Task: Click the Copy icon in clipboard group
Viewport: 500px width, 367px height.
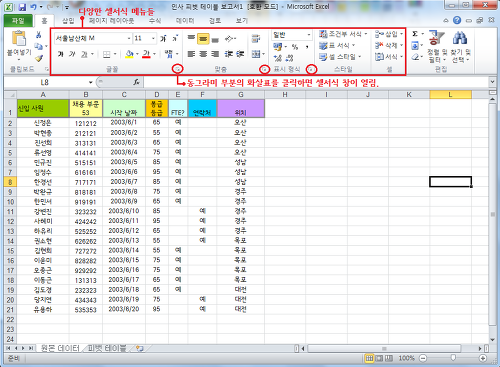Action: coord(39,46)
